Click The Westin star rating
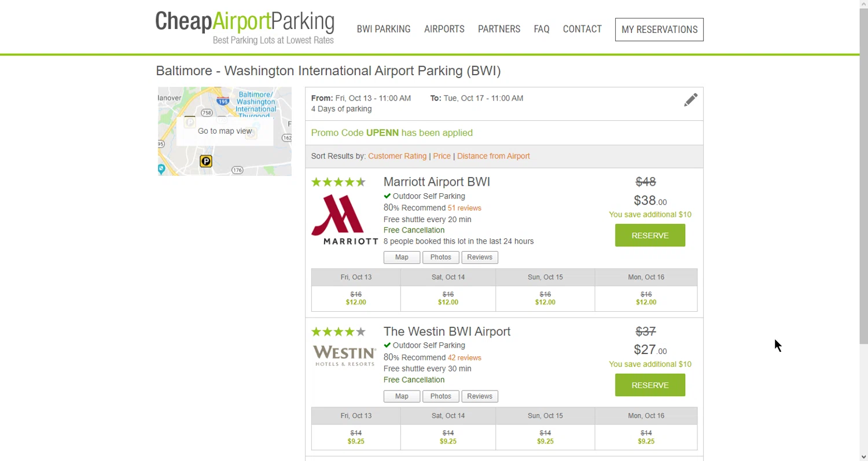 click(339, 332)
